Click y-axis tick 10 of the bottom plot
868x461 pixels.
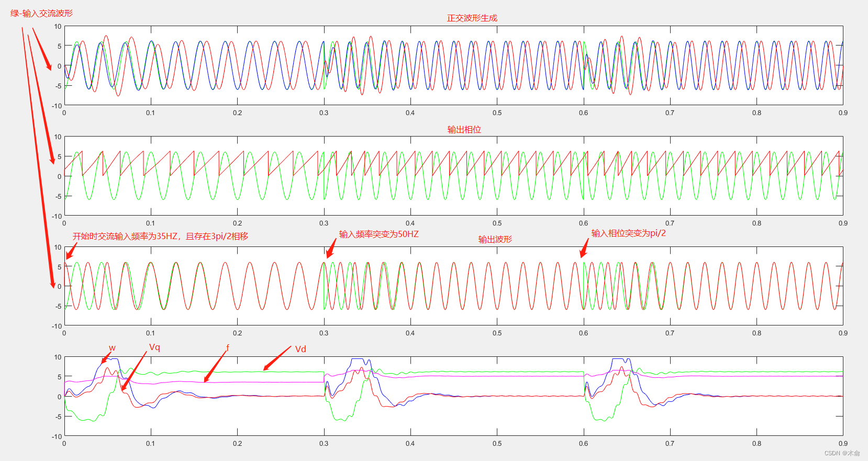click(x=58, y=357)
